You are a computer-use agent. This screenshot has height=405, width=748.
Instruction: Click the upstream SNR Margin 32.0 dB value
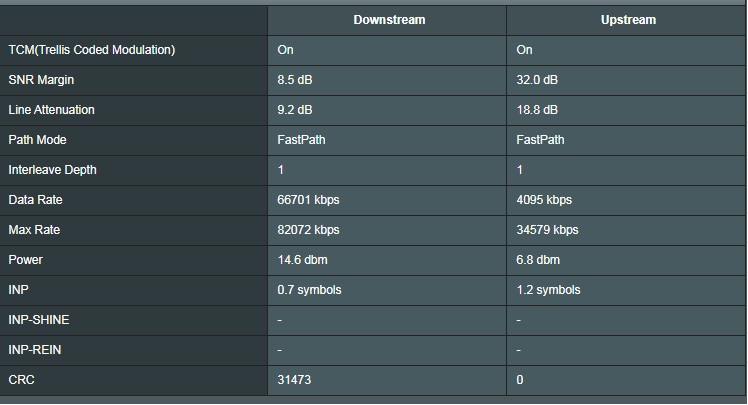pyautogui.click(x=537, y=80)
